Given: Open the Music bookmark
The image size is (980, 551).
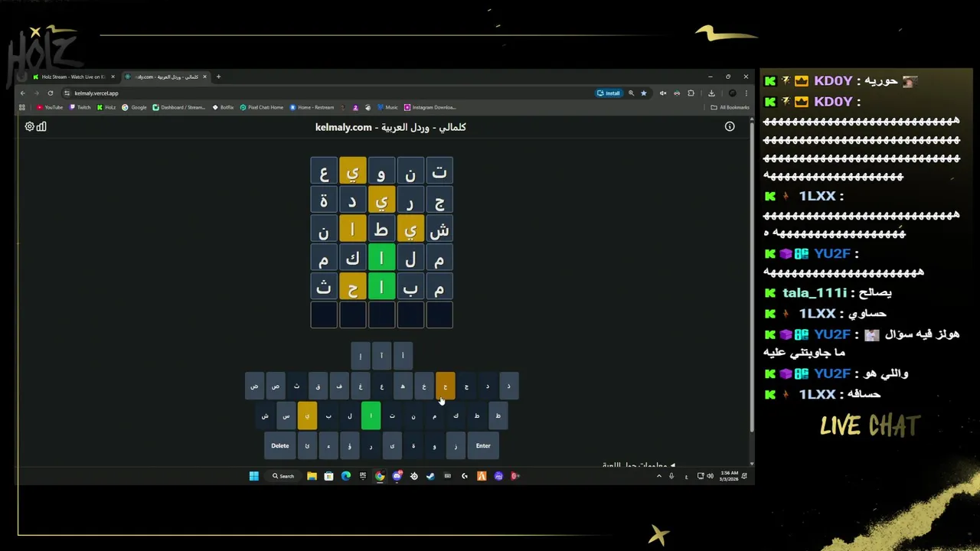Looking at the screenshot, I should click(387, 107).
